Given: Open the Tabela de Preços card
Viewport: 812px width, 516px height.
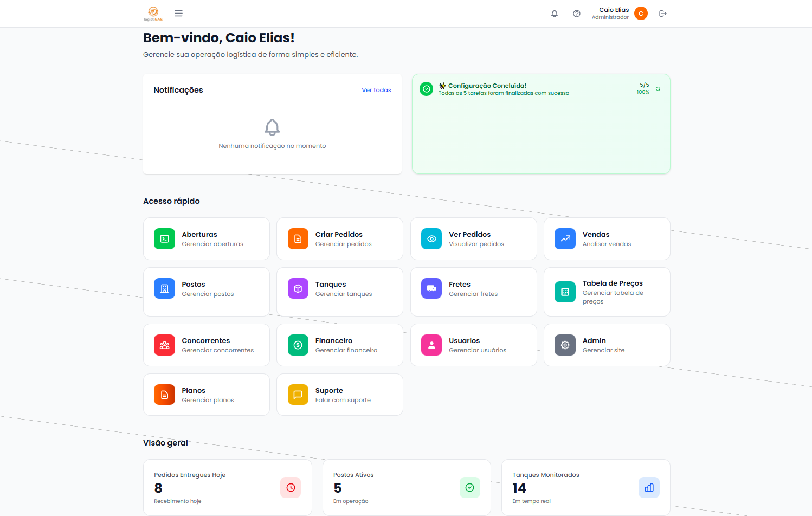Looking at the screenshot, I should 607,292.
